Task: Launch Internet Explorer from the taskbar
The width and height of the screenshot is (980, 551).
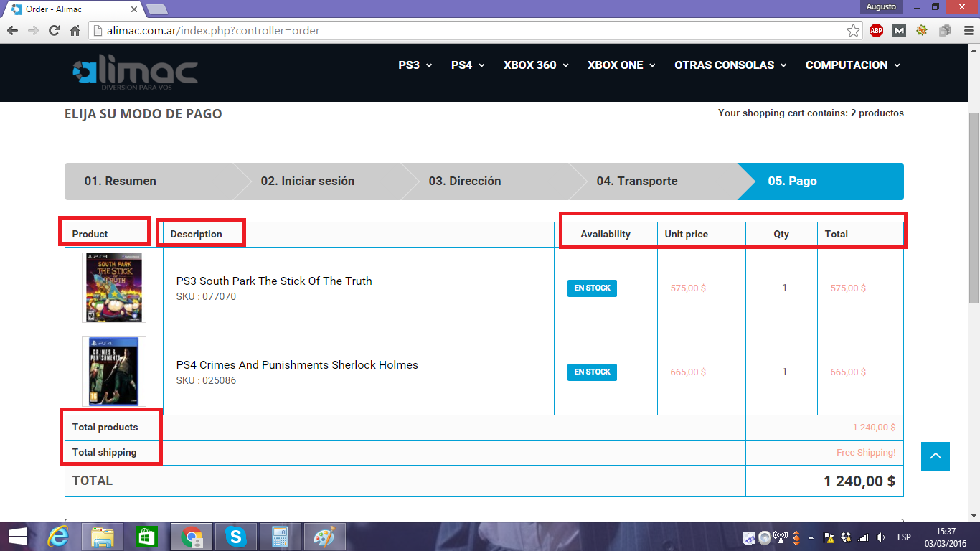Action: coord(58,537)
